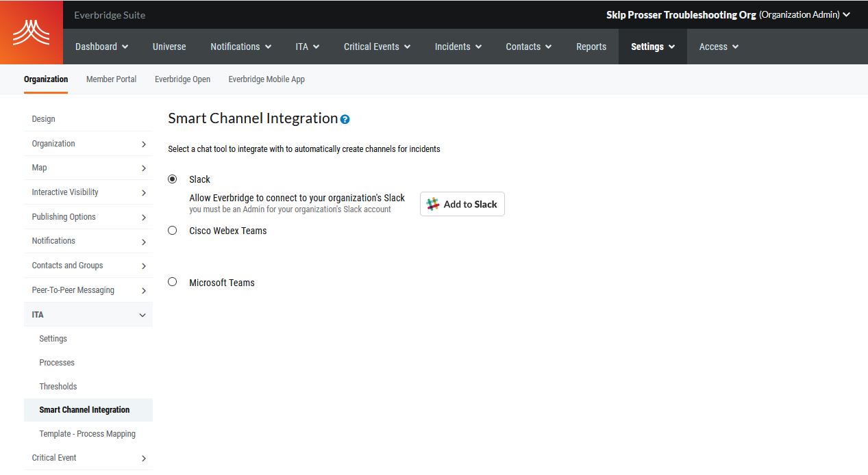This screenshot has width=868, height=475.
Task: Expand the Publishing Options sidebar section
Action: pos(88,217)
